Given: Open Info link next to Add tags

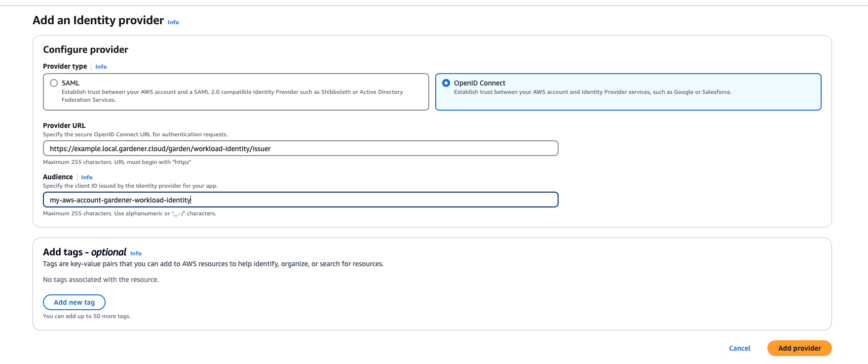Looking at the screenshot, I should 136,253.
